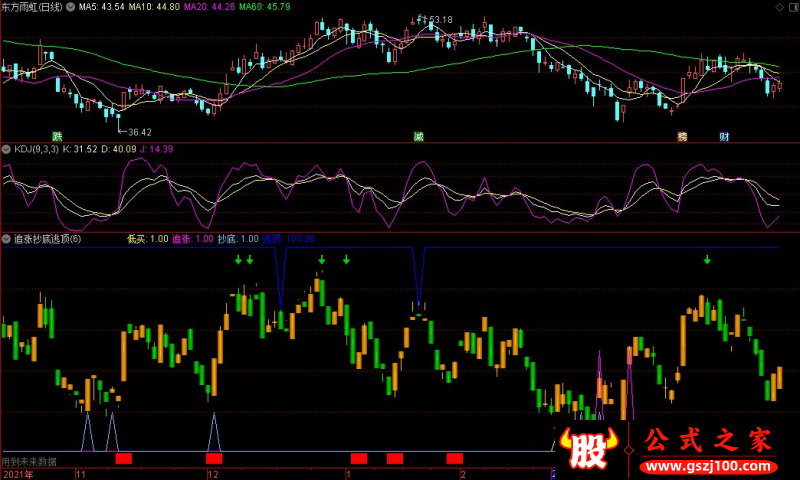Select the rightmost red signal block
The image size is (800, 480).
tap(455, 458)
